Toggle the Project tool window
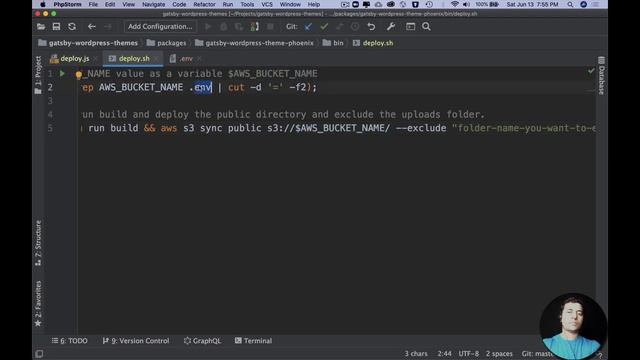This screenshot has width=640, height=360. (x=38, y=75)
